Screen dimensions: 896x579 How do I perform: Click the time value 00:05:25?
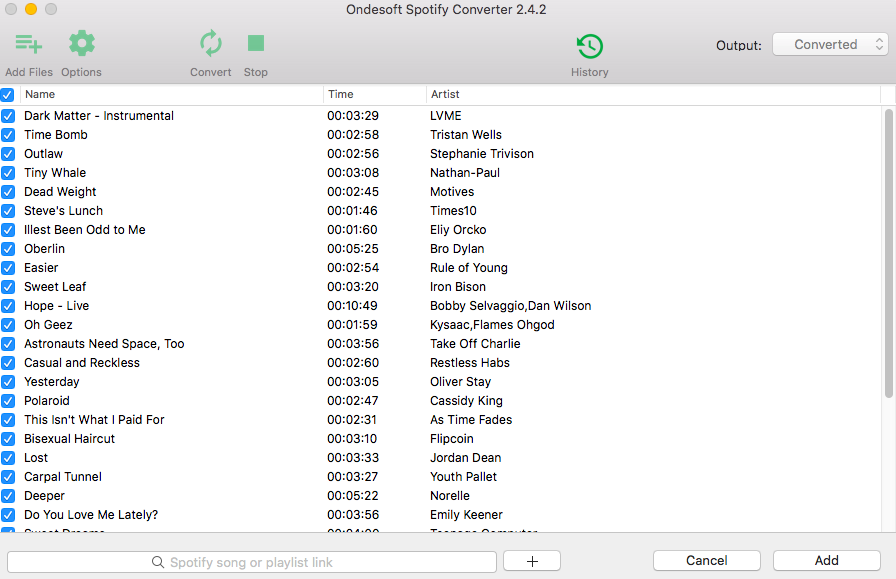(353, 249)
